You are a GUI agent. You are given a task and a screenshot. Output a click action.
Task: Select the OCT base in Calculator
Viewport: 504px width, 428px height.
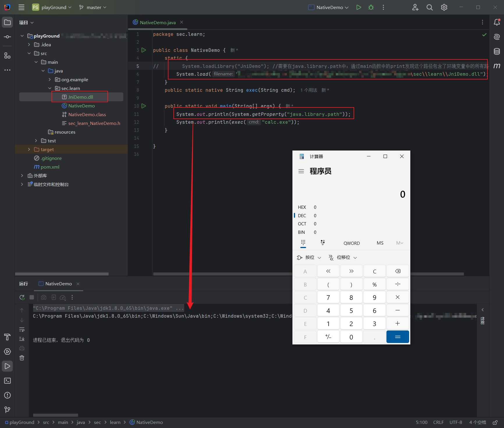[302, 224]
